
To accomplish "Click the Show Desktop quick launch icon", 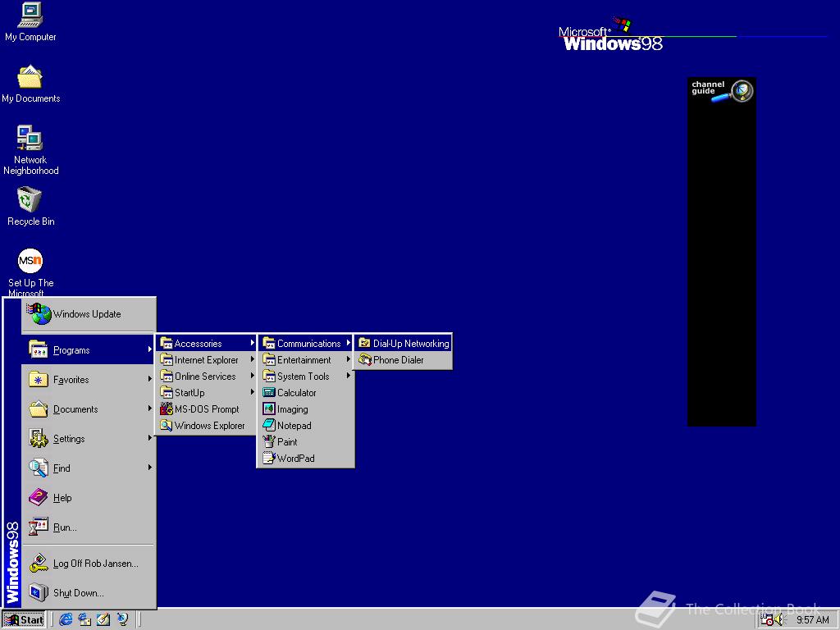I will click(x=103, y=620).
